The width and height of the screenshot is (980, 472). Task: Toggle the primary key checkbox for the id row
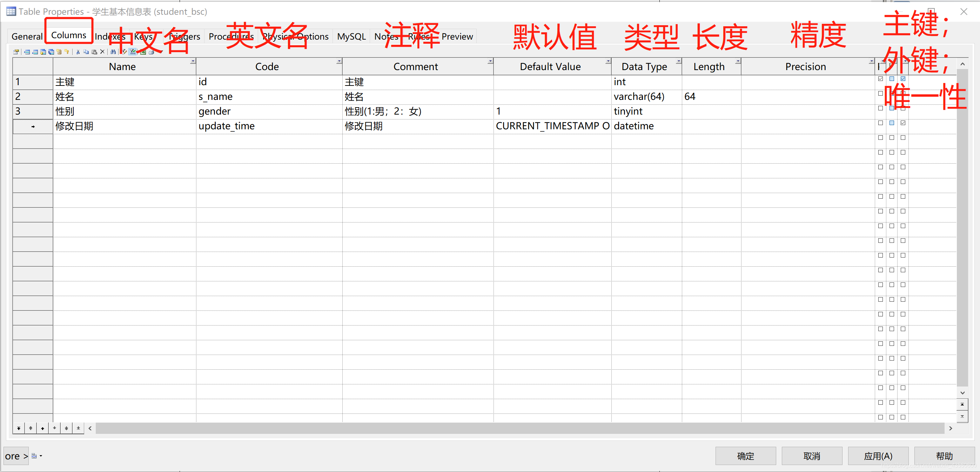pyautogui.click(x=880, y=78)
